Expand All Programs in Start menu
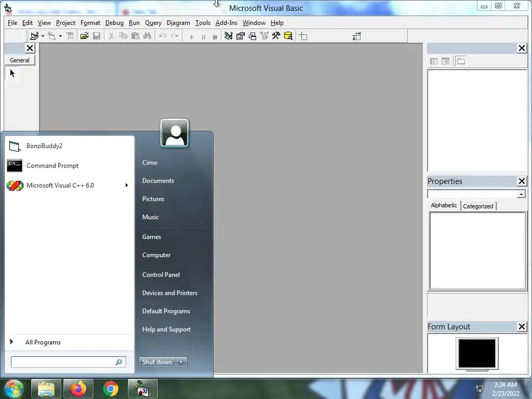This screenshot has height=399, width=532. click(69, 342)
